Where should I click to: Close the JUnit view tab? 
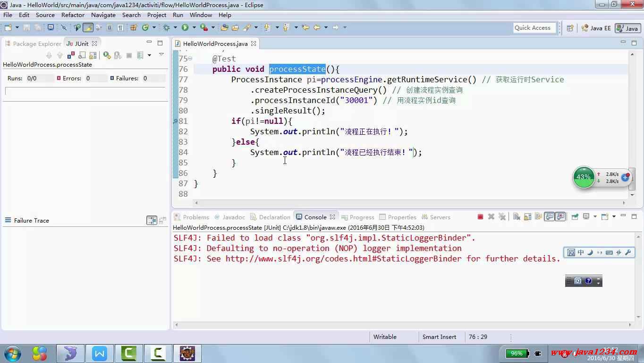click(x=94, y=43)
